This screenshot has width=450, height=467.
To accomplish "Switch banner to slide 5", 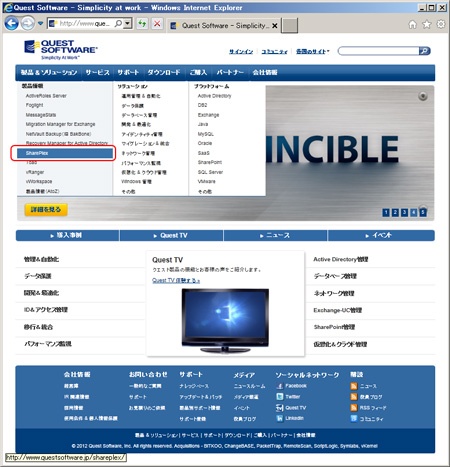I will tap(423, 212).
